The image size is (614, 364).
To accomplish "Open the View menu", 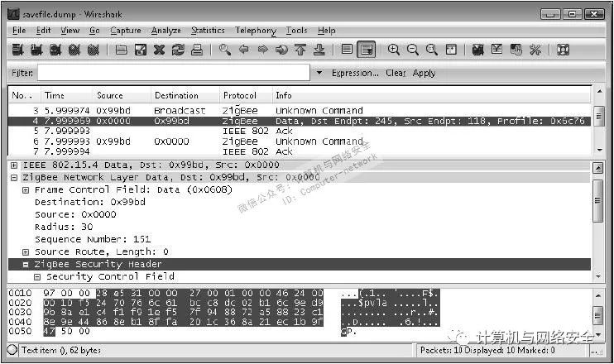I will pyautogui.click(x=70, y=31).
